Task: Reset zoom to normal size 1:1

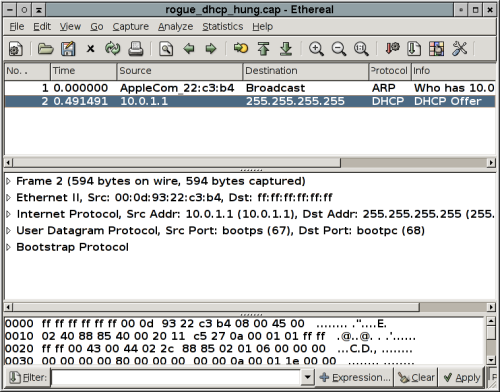Action: coord(361,49)
